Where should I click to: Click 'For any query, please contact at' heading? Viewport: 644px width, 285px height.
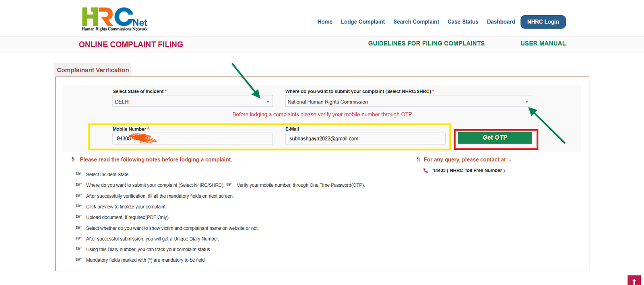(x=467, y=160)
